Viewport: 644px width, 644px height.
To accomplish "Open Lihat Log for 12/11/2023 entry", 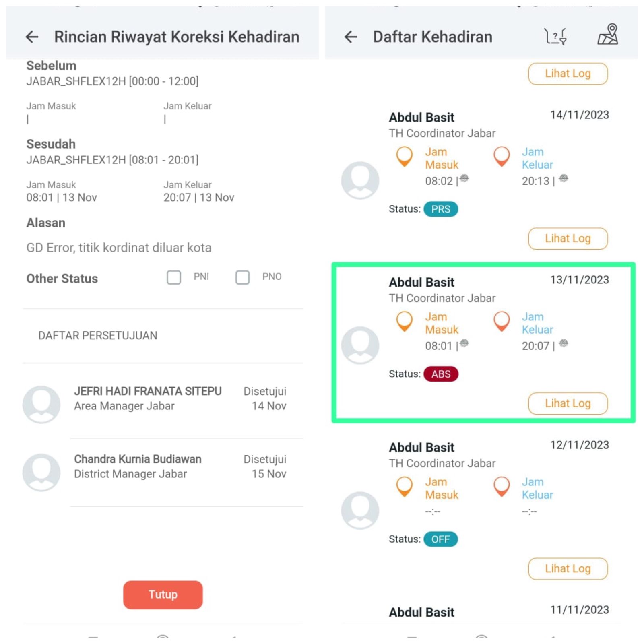I will point(568,568).
